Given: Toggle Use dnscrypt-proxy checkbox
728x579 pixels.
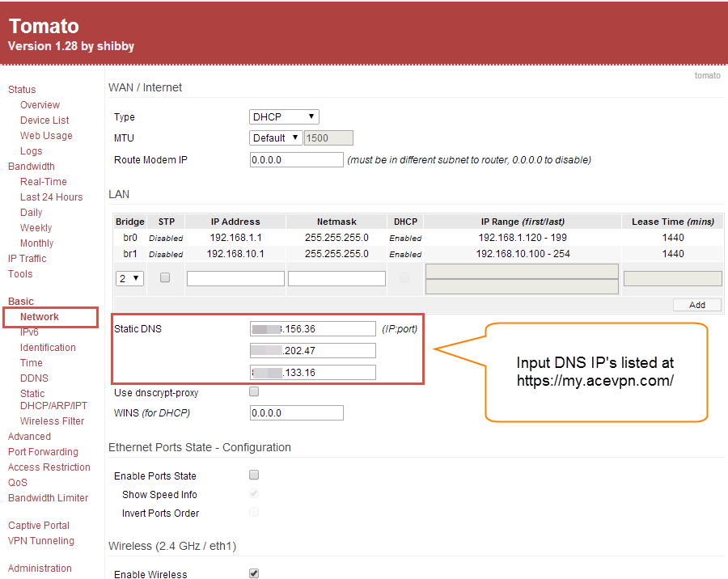Looking at the screenshot, I should pos(254,391).
